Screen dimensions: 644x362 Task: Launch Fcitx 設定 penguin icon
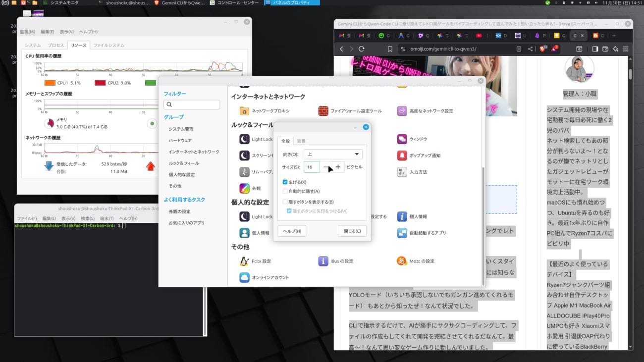point(244,261)
